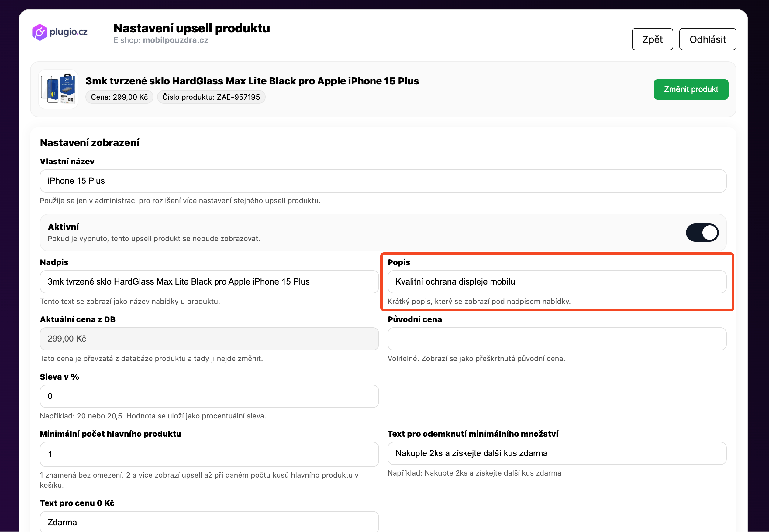Focus the Vlastní název input field
The height and width of the screenshot is (532, 769).
383,181
